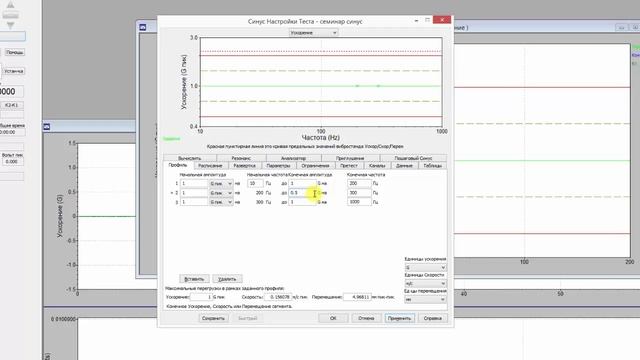Open the Ускорение dropdown above the plot
640x360 pixels.
point(313,33)
